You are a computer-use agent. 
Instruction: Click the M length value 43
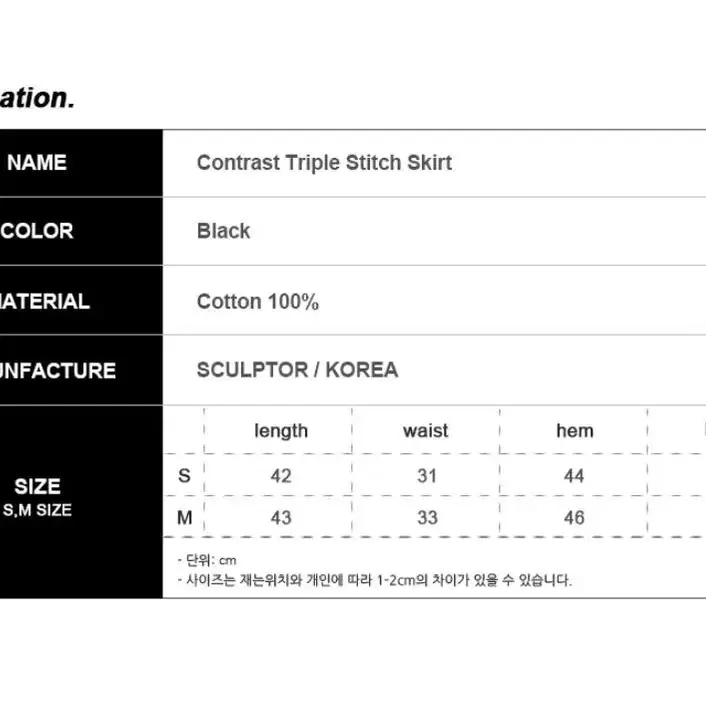[281, 518]
